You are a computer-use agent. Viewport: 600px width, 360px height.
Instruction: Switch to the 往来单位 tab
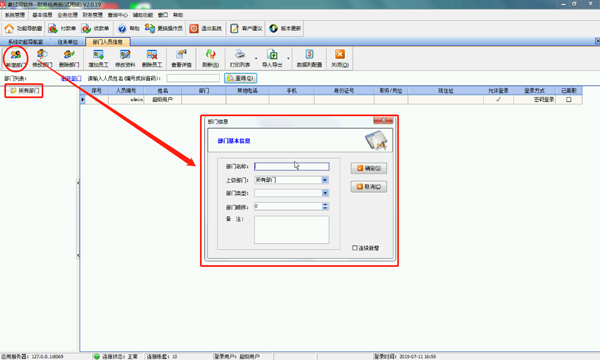[68, 42]
